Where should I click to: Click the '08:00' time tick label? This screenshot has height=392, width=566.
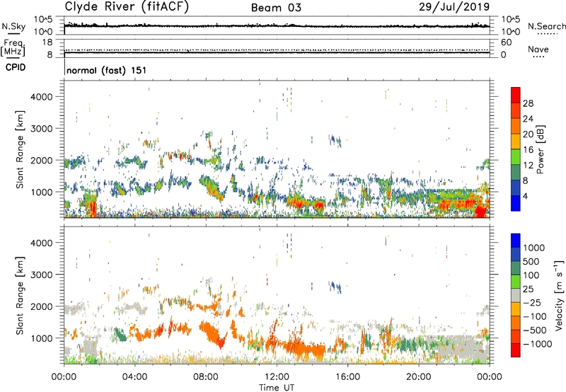click(206, 377)
